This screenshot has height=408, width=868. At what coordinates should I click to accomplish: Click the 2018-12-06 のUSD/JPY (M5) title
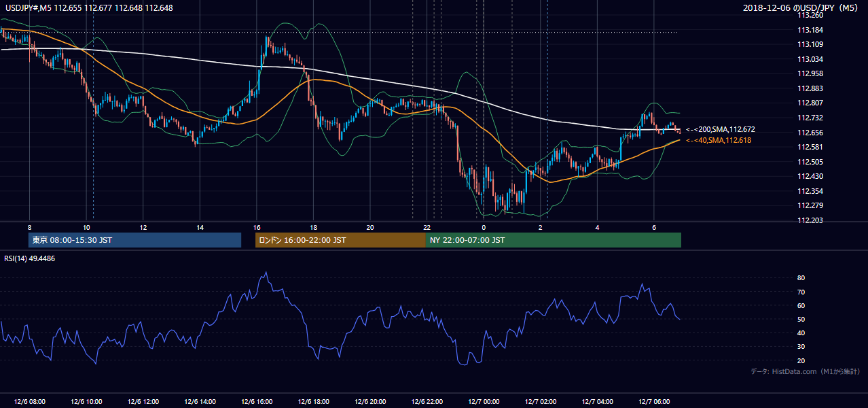(x=802, y=8)
